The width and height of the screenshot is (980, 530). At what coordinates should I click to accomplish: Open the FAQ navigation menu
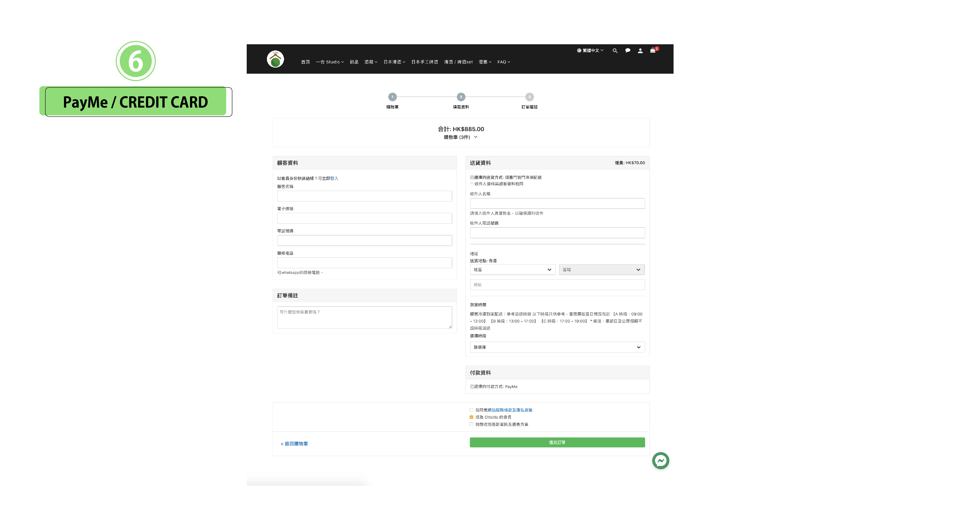pyautogui.click(x=503, y=62)
